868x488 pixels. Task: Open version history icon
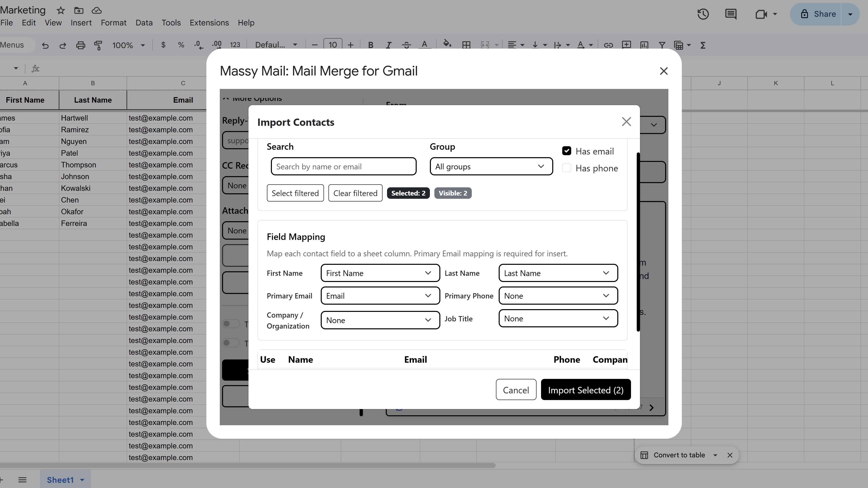[x=703, y=14]
